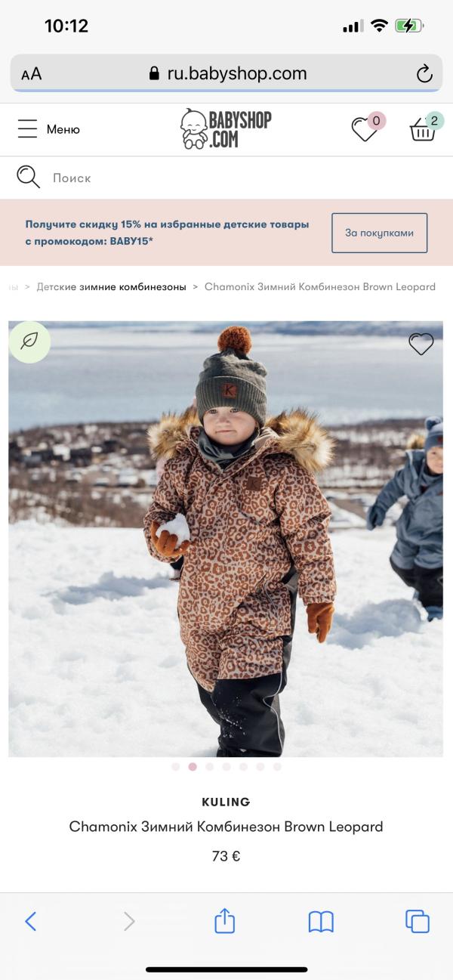Open Safari bookmarks book icon
This screenshot has width=453, height=980.
pyautogui.click(x=321, y=922)
